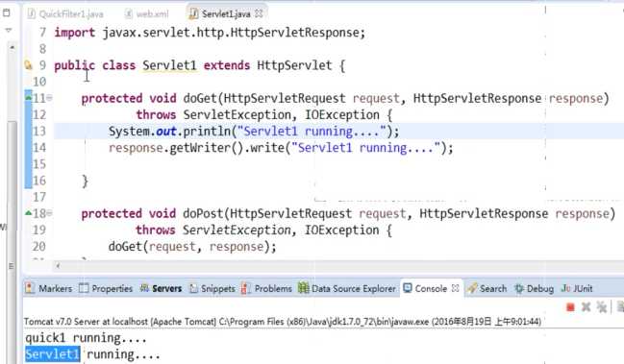This screenshot has width=624, height=364.
Task: Click Remove All Terminated Launches double-X icon
Action: tap(601, 306)
